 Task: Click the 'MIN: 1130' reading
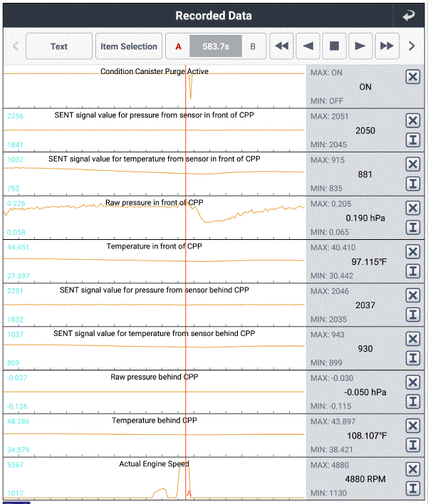pos(328,493)
